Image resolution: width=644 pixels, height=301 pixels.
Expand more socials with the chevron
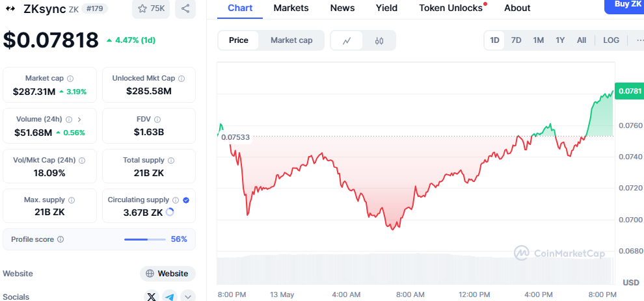(x=188, y=296)
